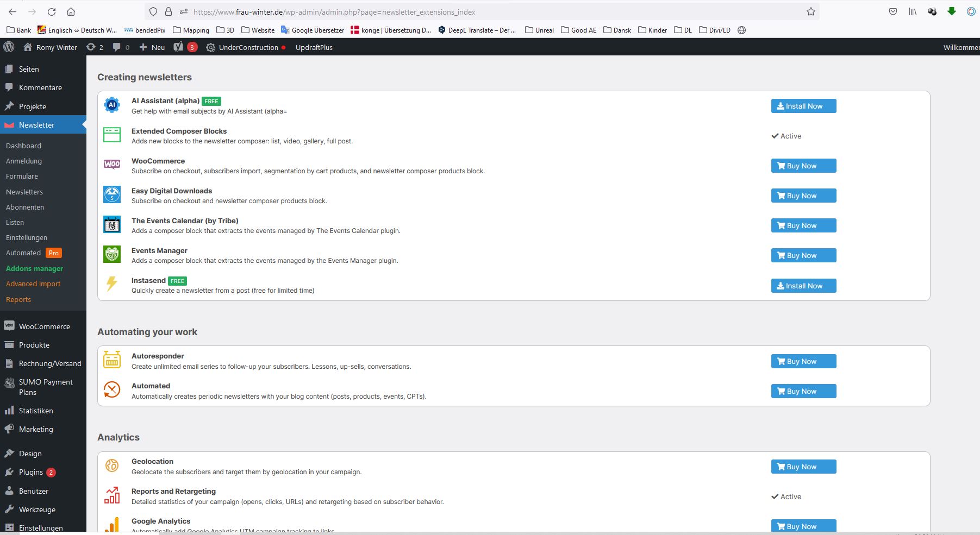Click the Automated addon clock icon
Screen dimensions: 980x535
click(112, 389)
